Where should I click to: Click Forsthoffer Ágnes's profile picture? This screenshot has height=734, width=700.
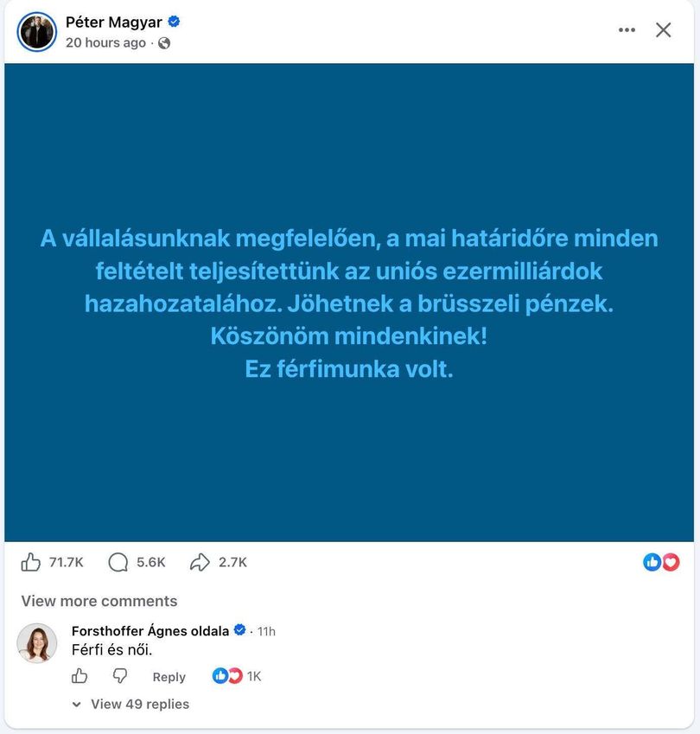click(37, 643)
